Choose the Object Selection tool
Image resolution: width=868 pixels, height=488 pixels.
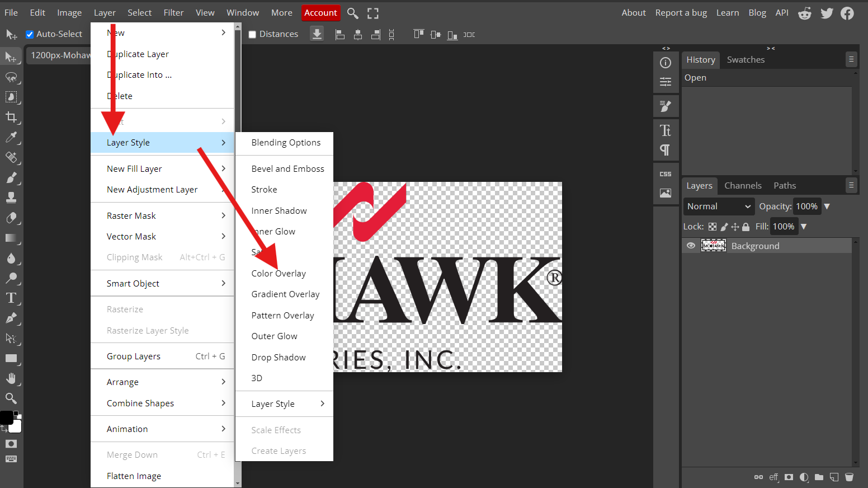click(11, 97)
